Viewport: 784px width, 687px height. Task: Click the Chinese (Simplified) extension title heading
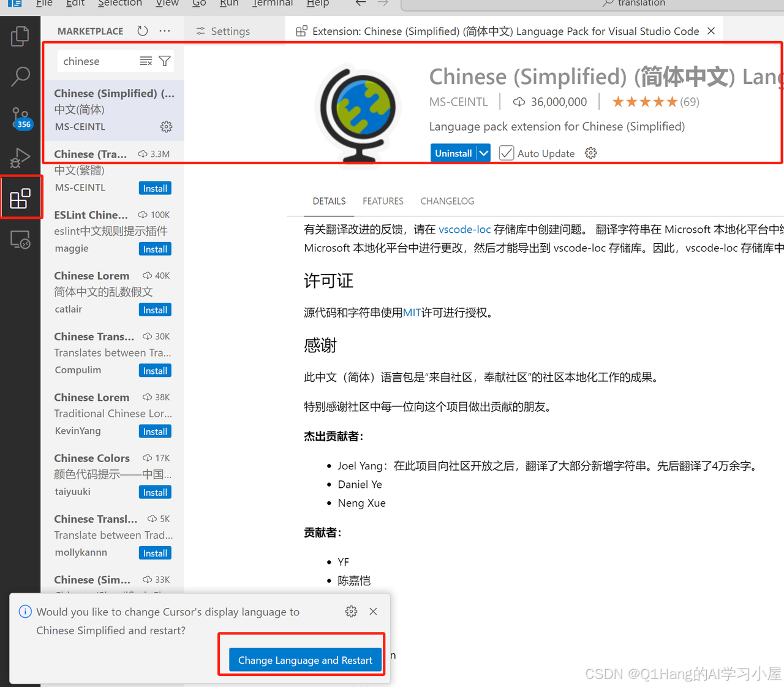coord(606,77)
